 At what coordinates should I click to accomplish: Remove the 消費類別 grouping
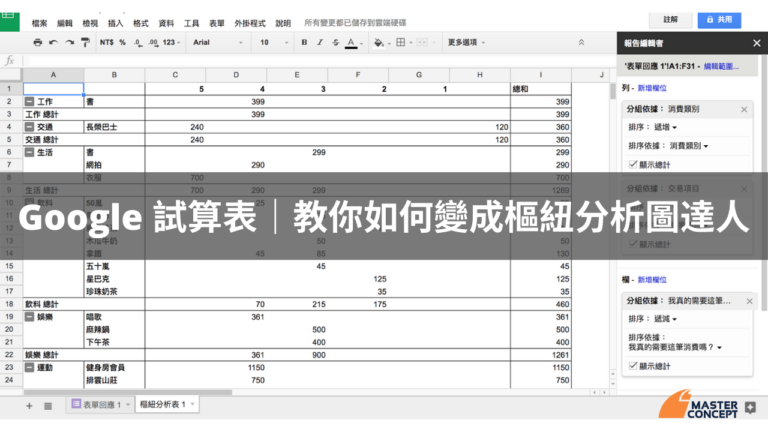744,109
